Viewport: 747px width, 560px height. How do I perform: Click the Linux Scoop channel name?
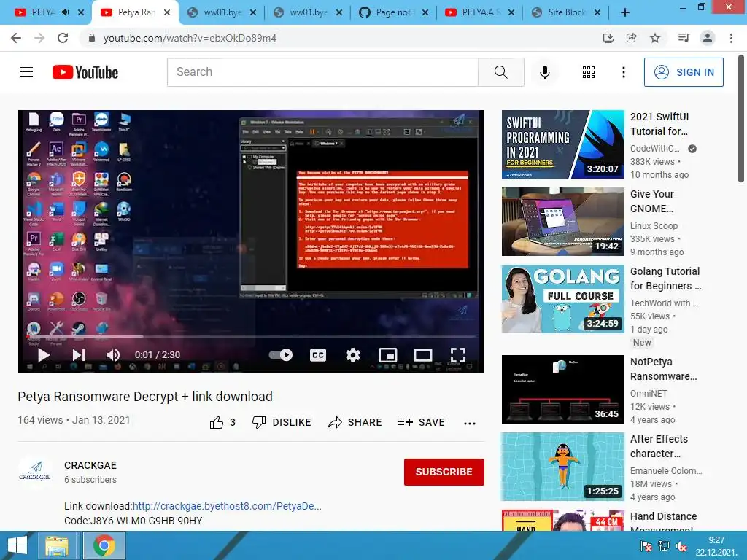pyautogui.click(x=654, y=226)
